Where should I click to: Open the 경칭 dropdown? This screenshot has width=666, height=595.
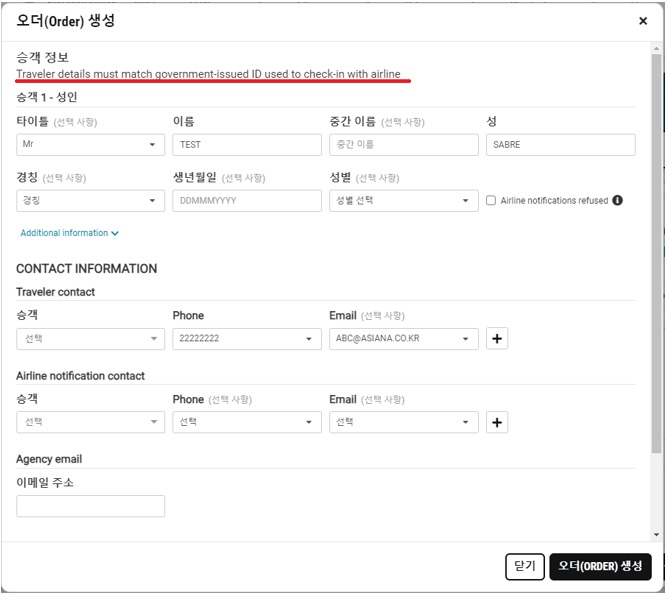click(x=90, y=200)
